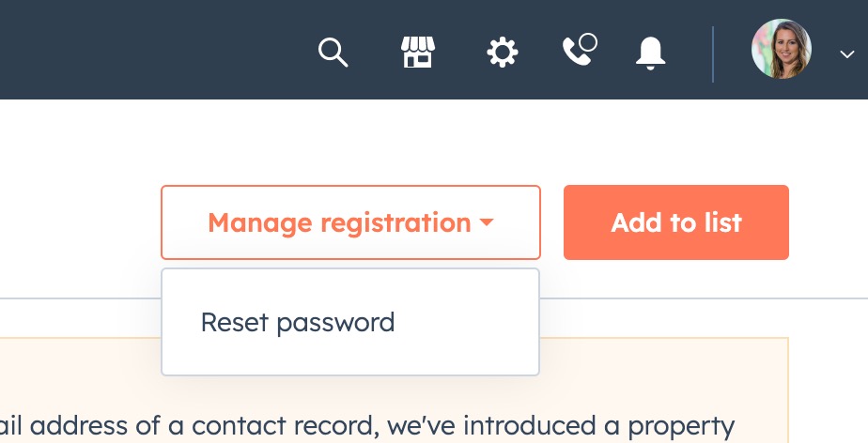The image size is (868, 443).
Task: Open settings via the gear icon
Action: [x=503, y=53]
